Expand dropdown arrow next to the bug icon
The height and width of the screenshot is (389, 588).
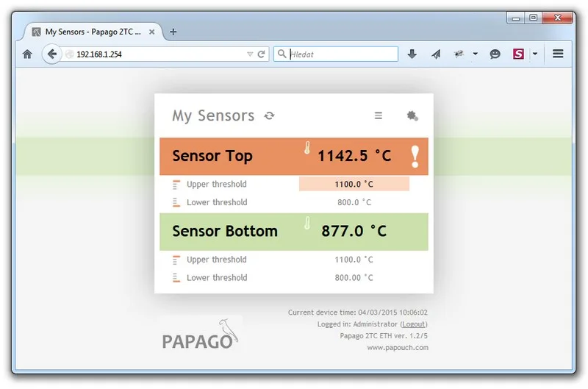pos(475,54)
